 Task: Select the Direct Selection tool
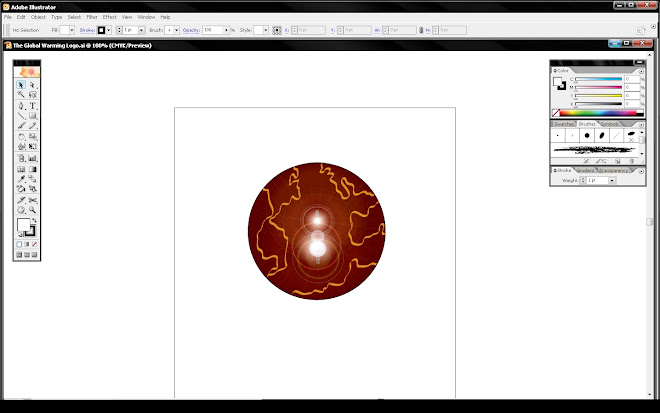click(x=32, y=85)
